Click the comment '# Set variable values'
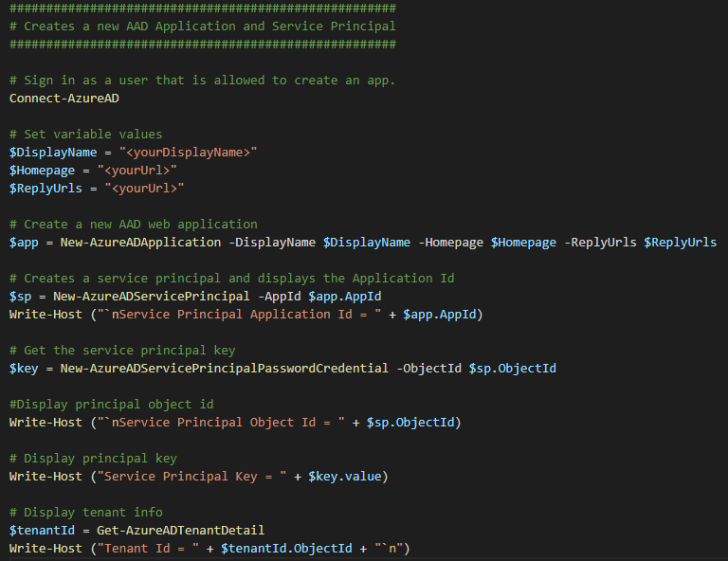Image resolution: width=728 pixels, height=561 pixels. (86, 135)
